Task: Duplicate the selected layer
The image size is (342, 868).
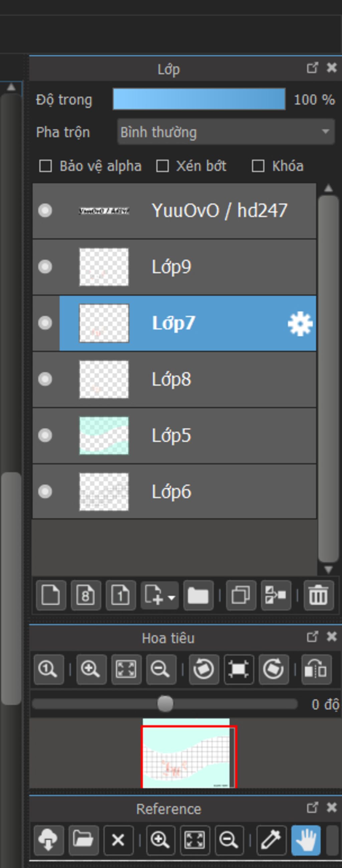Action: tap(241, 595)
